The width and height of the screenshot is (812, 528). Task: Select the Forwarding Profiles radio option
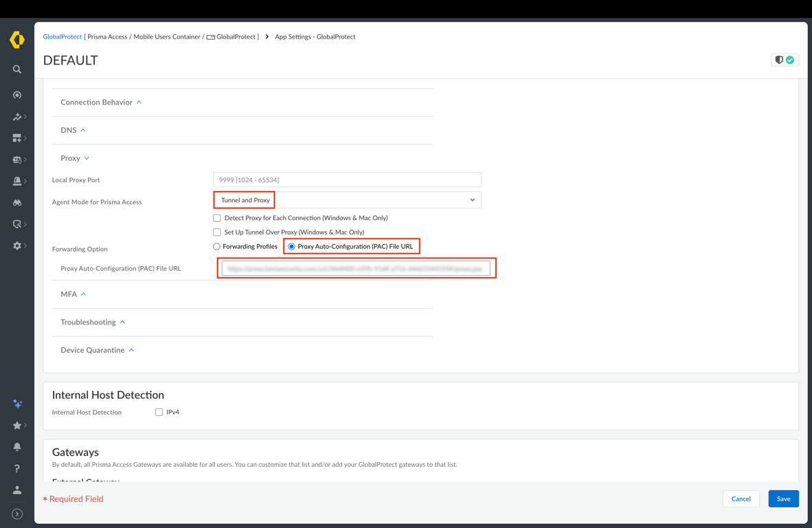[216, 247]
